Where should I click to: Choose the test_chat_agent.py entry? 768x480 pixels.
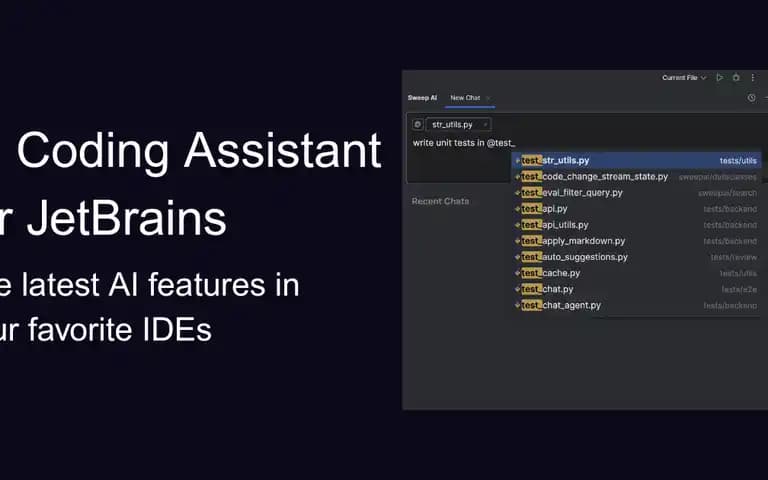tap(636, 306)
